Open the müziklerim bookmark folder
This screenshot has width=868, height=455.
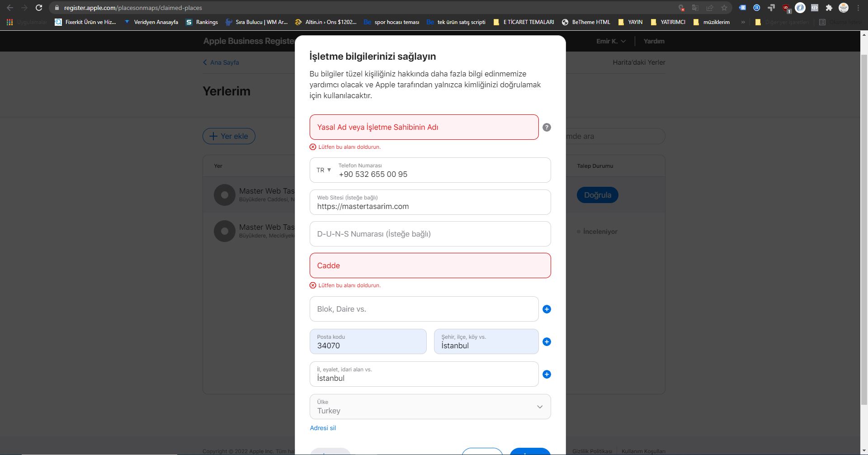tap(711, 22)
